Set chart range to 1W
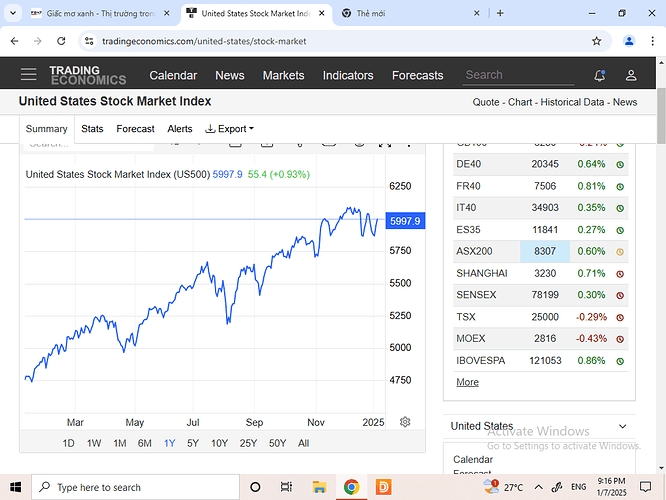The width and height of the screenshot is (666, 500). click(94, 443)
